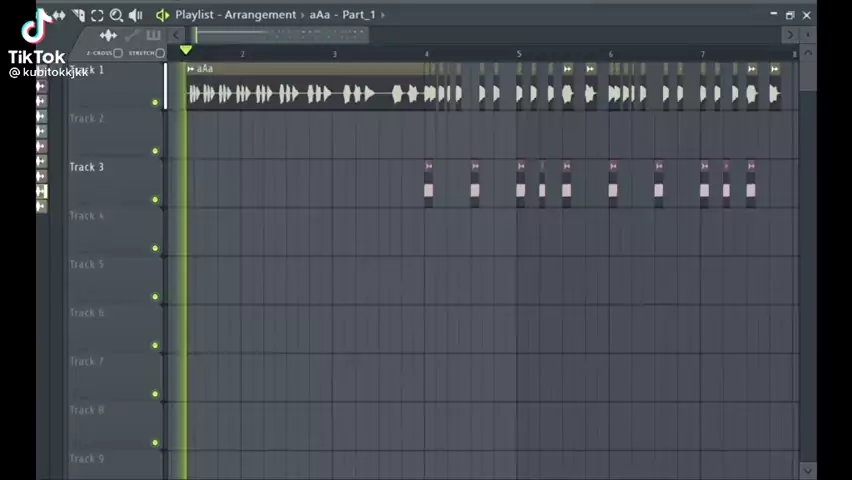Click the speaker playback tool icon
Viewport: 852px width, 480px height.
135,15
